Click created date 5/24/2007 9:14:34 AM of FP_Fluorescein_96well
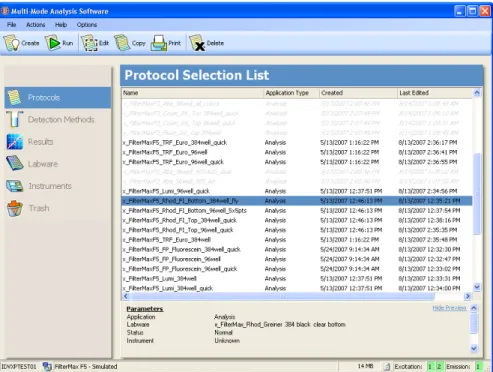This screenshot has height=372, width=493. (x=349, y=259)
